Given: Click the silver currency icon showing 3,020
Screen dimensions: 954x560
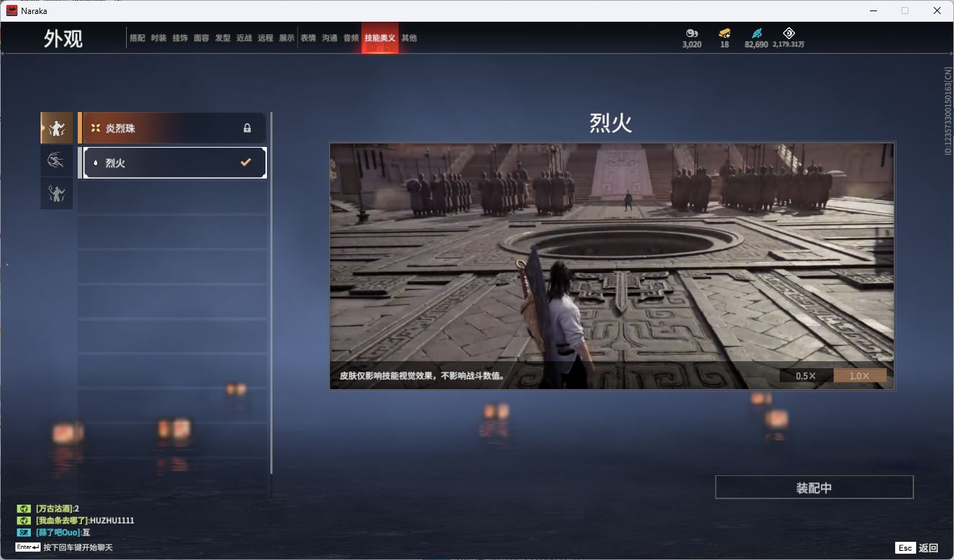Looking at the screenshot, I should [692, 34].
